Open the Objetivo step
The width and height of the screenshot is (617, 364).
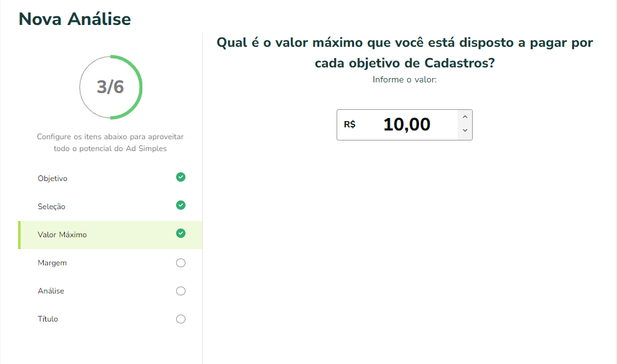(111, 179)
